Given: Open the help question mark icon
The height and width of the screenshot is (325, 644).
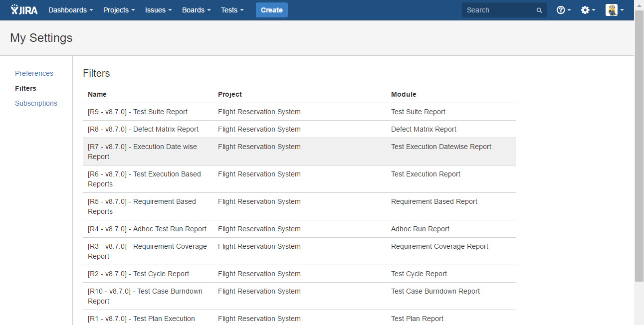Looking at the screenshot, I should pyautogui.click(x=561, y=10).
